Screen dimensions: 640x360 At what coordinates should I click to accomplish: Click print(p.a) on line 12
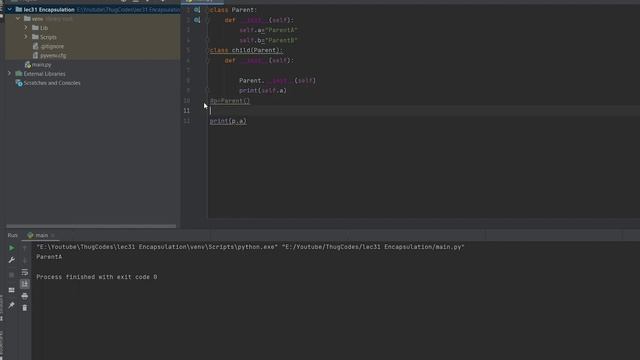(x=228, y=121)
